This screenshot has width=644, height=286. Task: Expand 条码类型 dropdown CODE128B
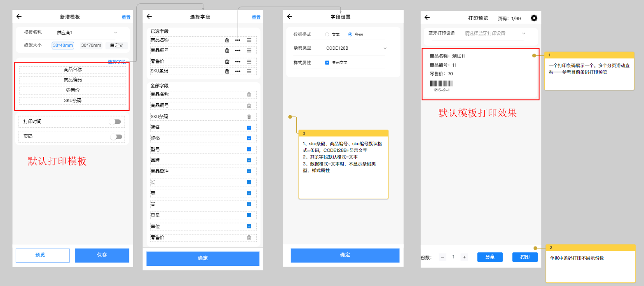coord(356,48)
